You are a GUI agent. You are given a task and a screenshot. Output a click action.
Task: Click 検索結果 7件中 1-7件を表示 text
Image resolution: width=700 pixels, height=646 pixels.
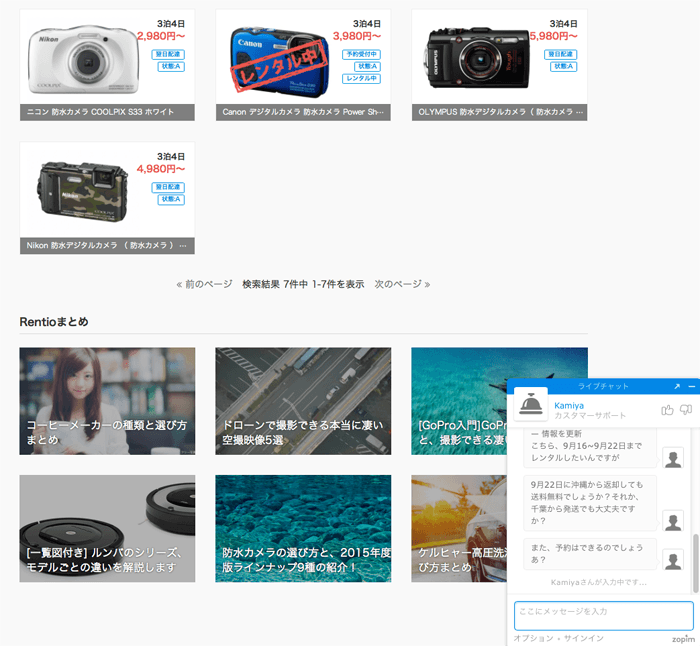(303, 284)
